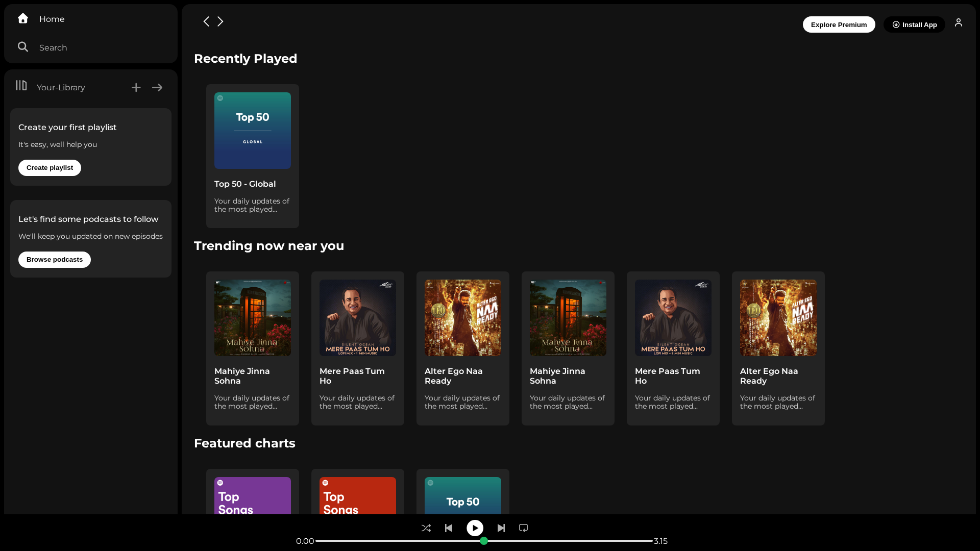This screenshot has height=551, width=980.
Task: Toggle shuffle in the player bar
Action: pyautogui.click(x=426, y=528)
